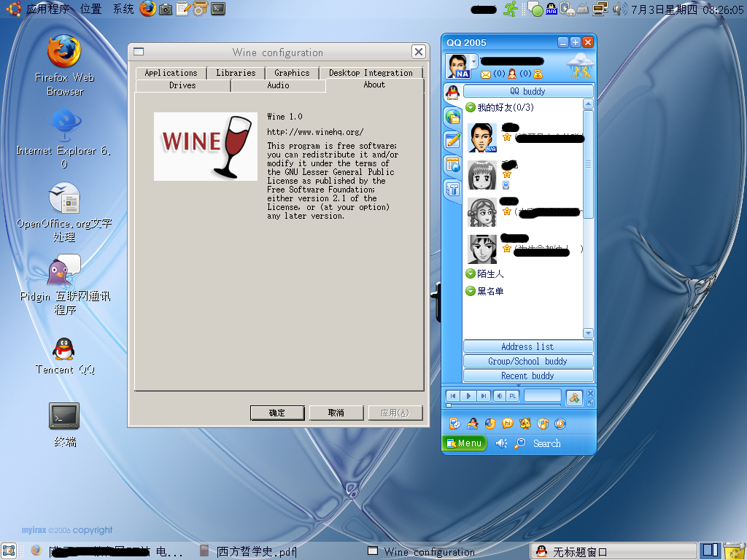Image resolution: width=747 pixels, height=560 pixels.
Task: Mute the QQ music player volume
Action: [499, 396]
